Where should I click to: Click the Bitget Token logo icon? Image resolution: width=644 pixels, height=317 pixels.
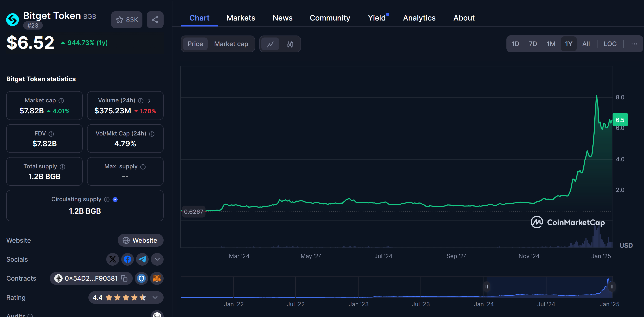coord(13,19)
